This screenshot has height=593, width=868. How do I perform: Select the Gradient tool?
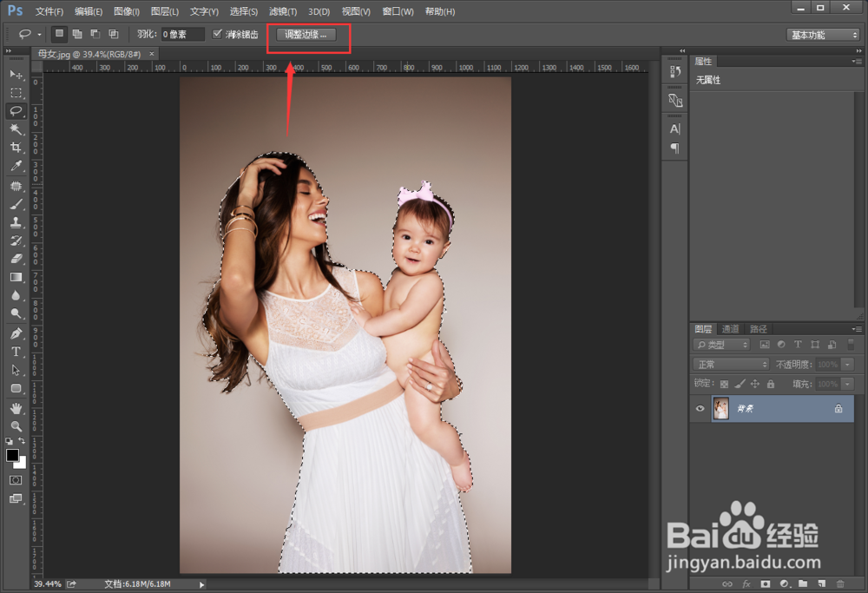16,277
